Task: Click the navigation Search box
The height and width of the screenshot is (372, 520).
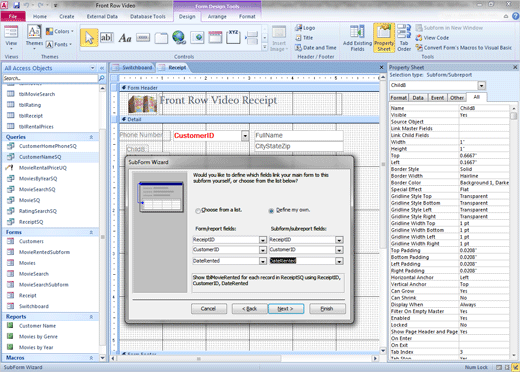Action: pyautogui.click(x=50, y=78)
